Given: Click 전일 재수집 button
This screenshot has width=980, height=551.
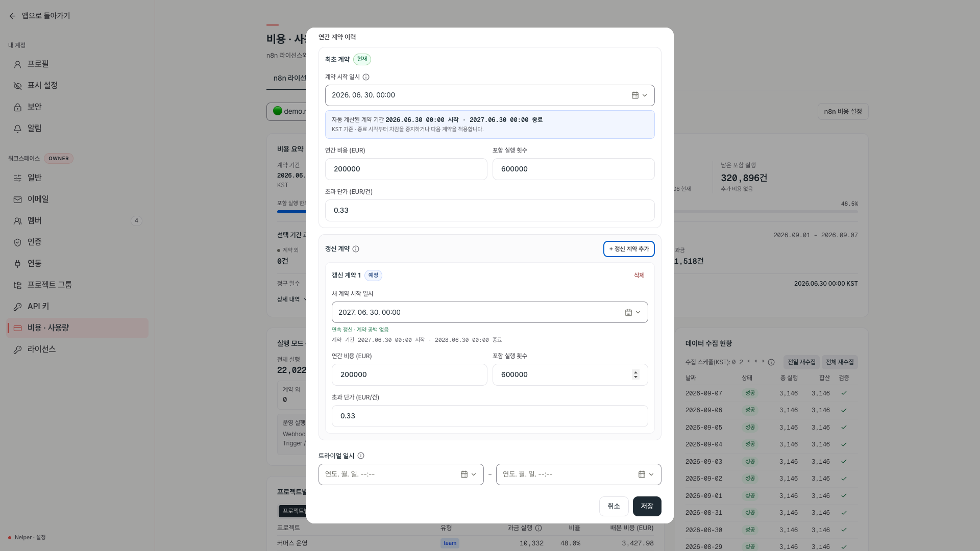Looking at the screenshot, I should tap(801, 362).
